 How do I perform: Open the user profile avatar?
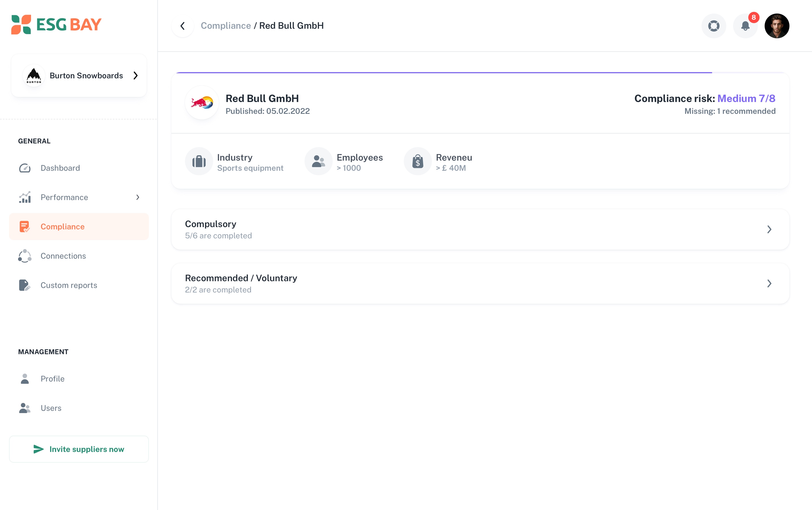point(776,26)
